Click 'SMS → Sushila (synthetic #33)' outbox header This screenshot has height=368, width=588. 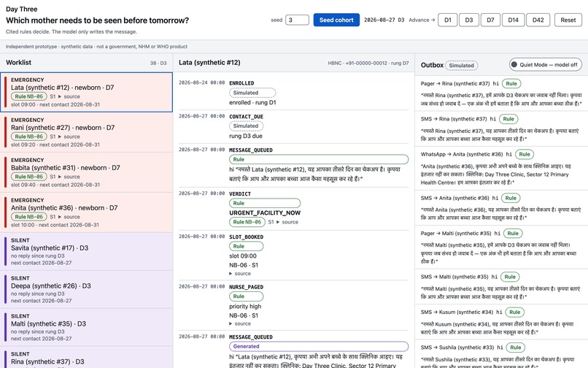coord(457,348)
